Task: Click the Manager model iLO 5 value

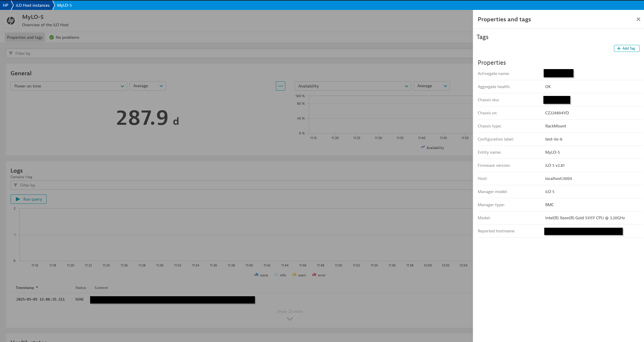Action: (550, 192)
